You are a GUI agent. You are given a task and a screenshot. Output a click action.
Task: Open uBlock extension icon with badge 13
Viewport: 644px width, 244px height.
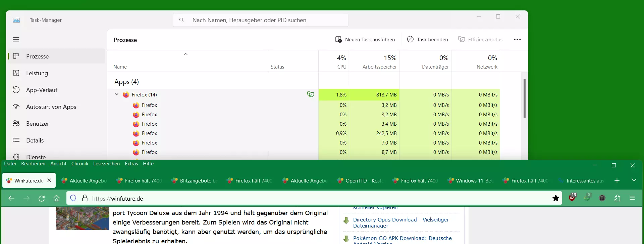[x=572, y=198]
